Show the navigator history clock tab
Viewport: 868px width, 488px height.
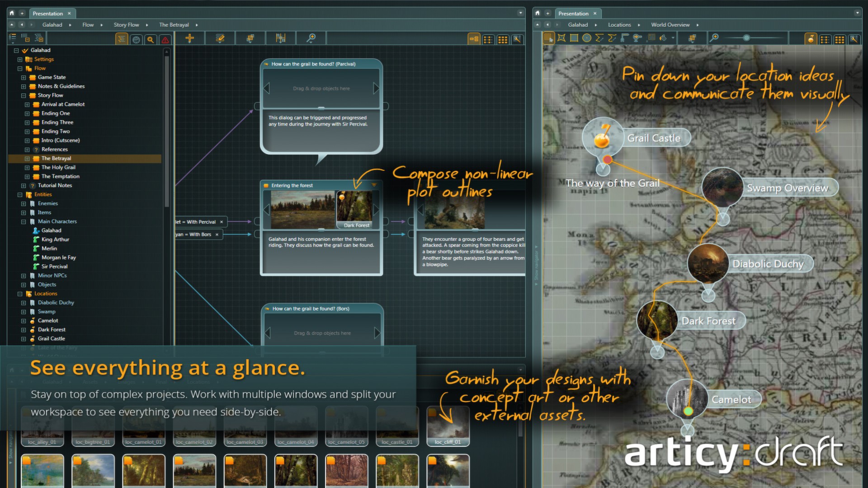pyautogui.click(x=136, y=39)
